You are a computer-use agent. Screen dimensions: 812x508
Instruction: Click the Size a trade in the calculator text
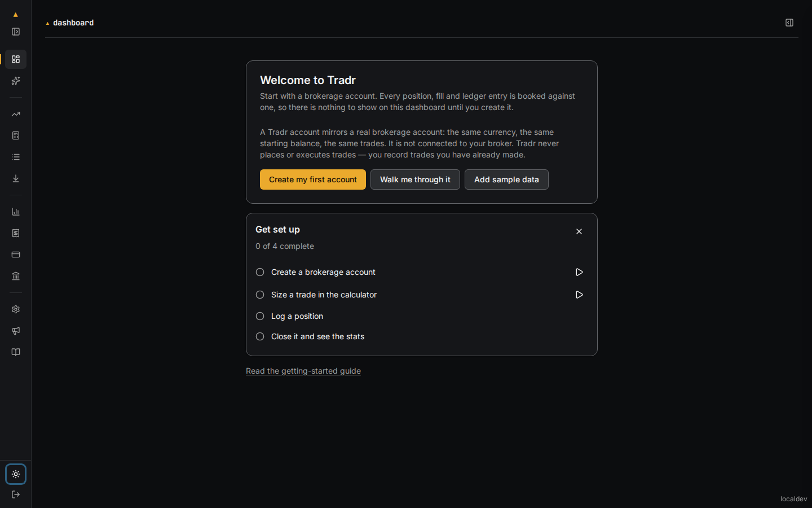tap(324, 295)
